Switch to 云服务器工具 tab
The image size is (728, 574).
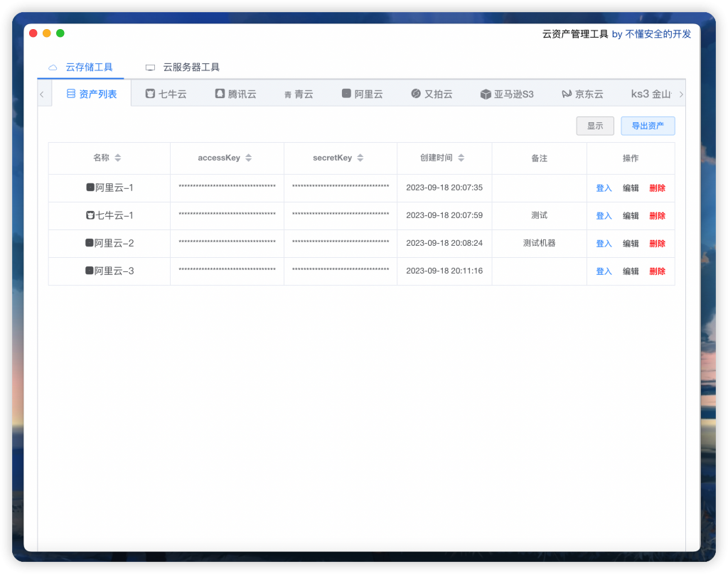tap(185, 67)
